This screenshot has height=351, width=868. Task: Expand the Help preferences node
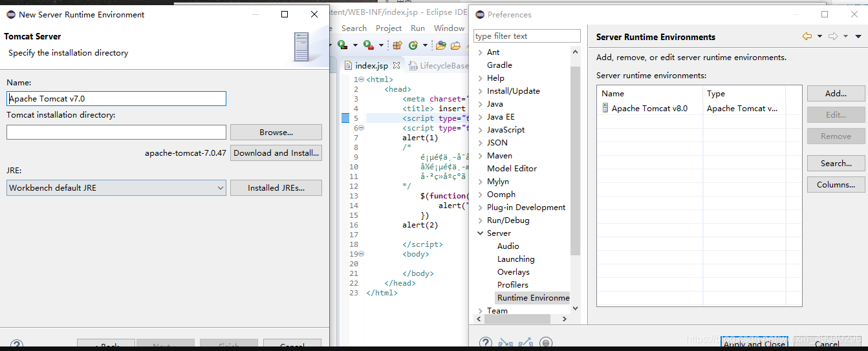coord(480,78)
